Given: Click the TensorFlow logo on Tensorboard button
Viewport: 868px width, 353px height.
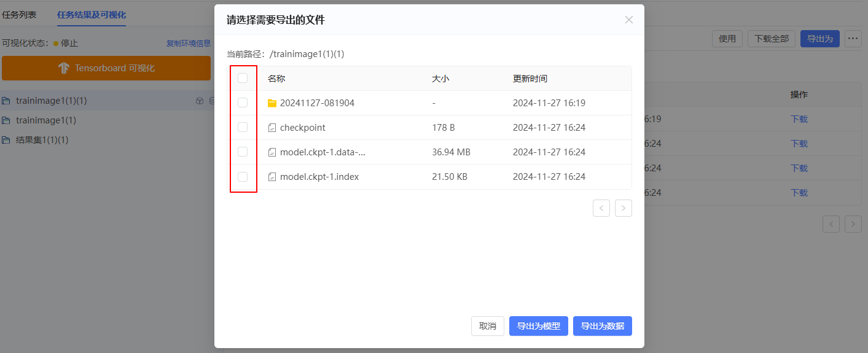Looking at the screenshot, I should click(x=64, y=68).
